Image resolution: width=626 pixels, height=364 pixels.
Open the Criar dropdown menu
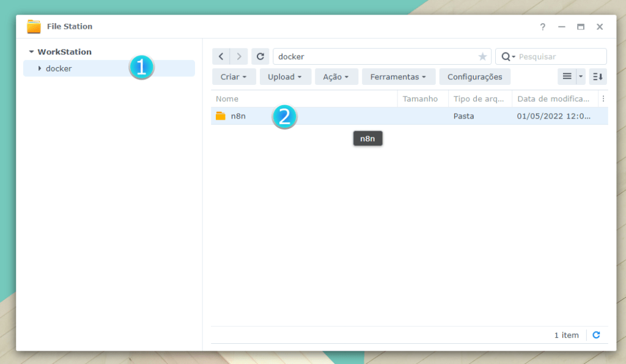coord(234,77)
